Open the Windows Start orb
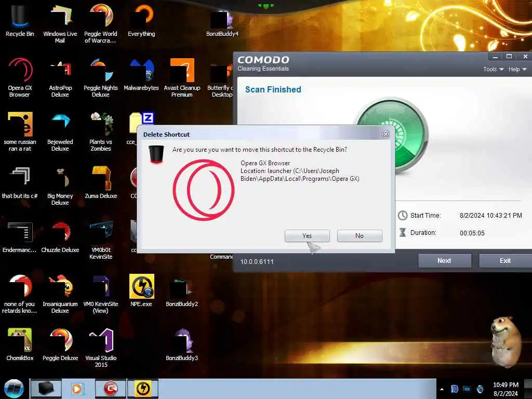 click(14, 389)
